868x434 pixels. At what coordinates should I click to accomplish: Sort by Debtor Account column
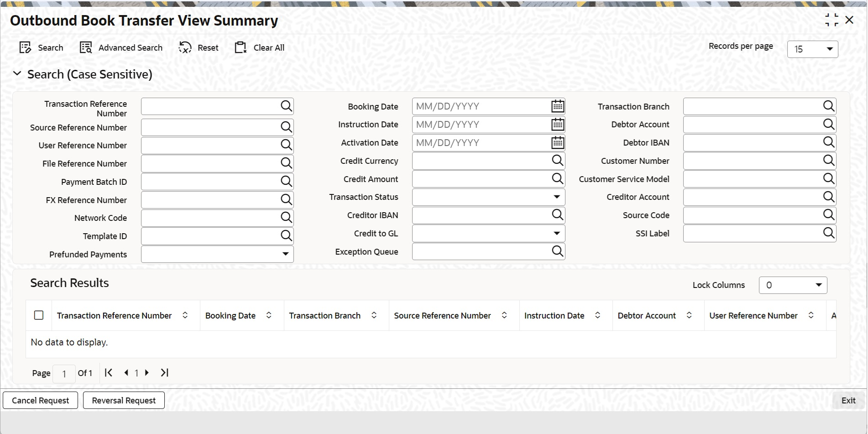(x=689, y=315)
